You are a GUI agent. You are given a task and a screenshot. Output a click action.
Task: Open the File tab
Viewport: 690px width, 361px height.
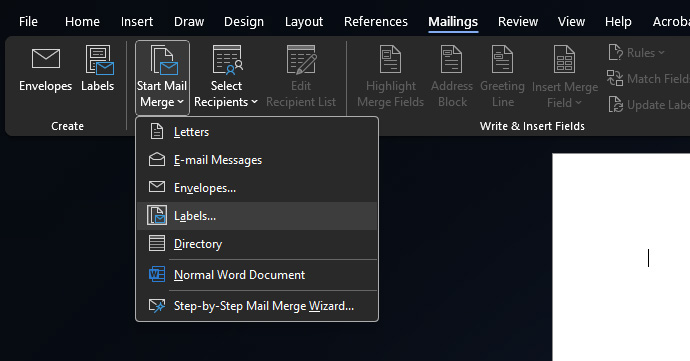[28, 22]
